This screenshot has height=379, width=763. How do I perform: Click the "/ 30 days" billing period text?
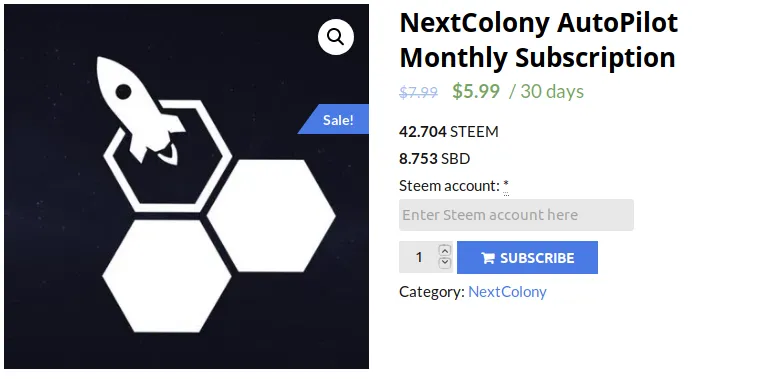pyautogui.click(x=546, y=91)
